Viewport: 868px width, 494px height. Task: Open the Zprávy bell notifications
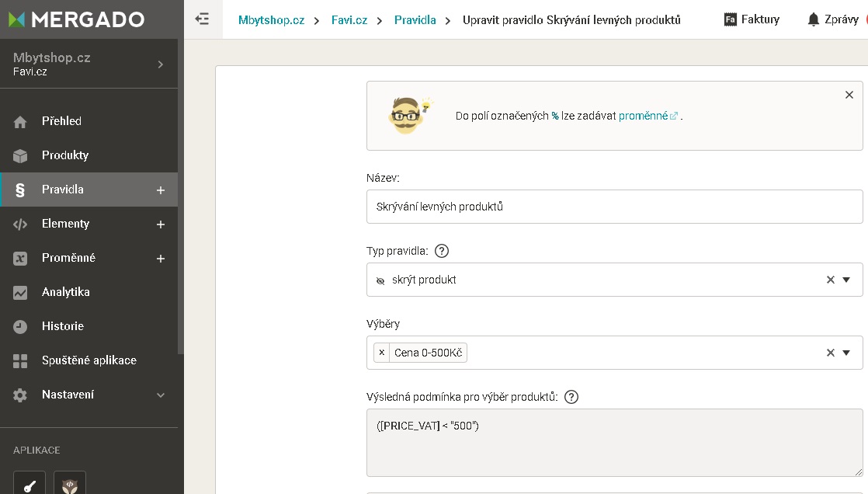tap(813, 19)
